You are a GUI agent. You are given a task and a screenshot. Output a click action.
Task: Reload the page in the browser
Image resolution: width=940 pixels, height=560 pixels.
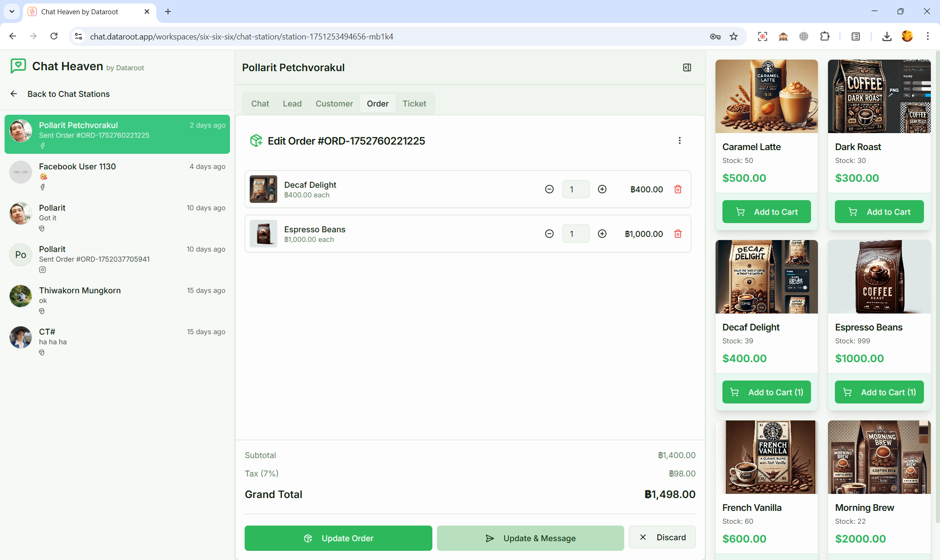coord(54,36)
